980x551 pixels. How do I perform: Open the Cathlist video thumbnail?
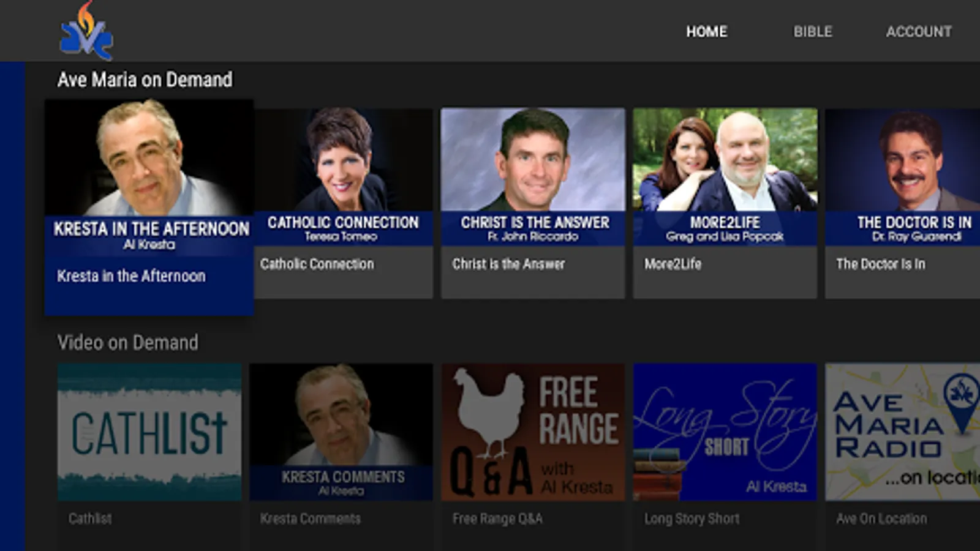[x=149, y=432]
